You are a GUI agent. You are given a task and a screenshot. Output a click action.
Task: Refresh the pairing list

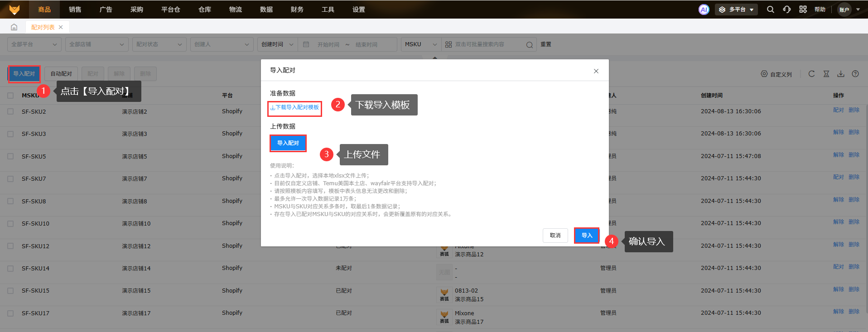tap(811, 74)
